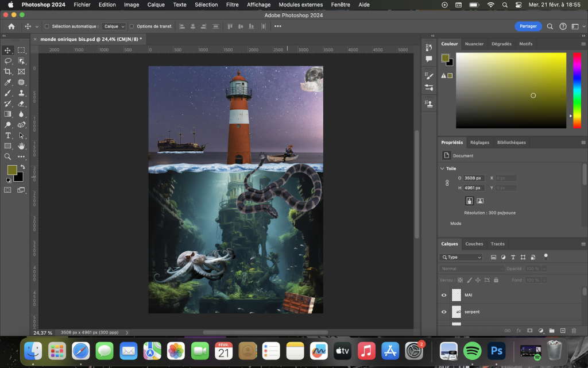Select the Crop tool
This screenshot has width=588, height=368.
pyautogui.click(x=8, y=72)
